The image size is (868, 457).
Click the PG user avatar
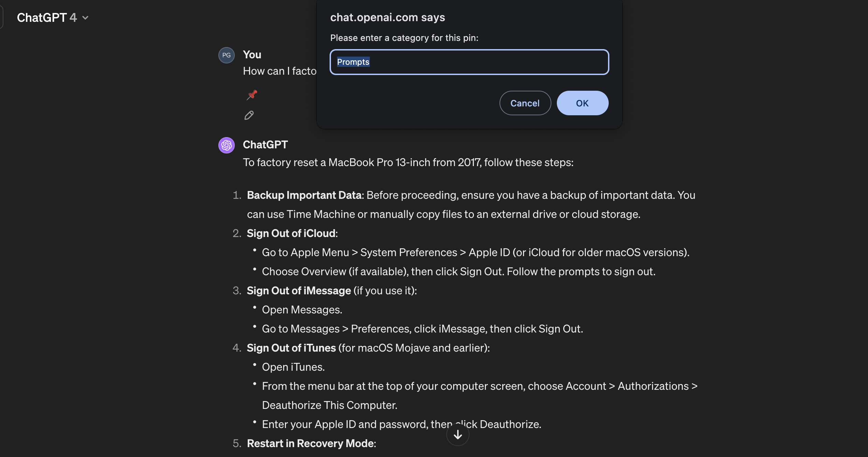point(227,55)
